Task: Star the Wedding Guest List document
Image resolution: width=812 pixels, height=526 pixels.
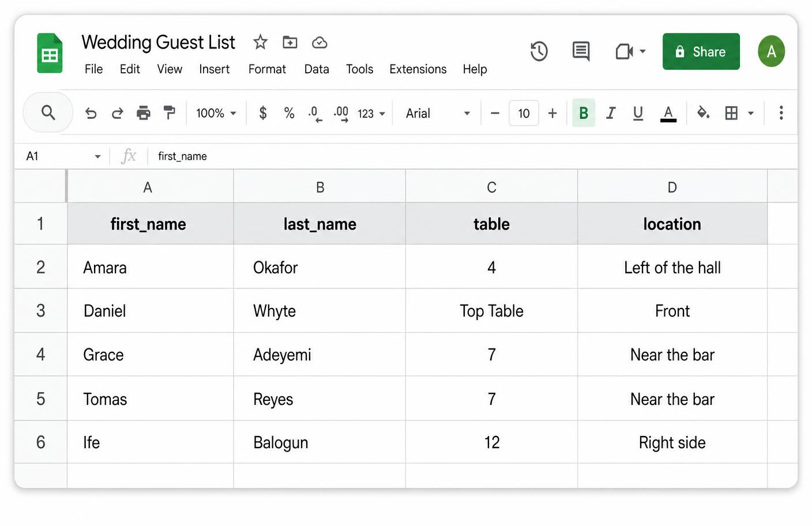Action: click(x=260, y=42)
